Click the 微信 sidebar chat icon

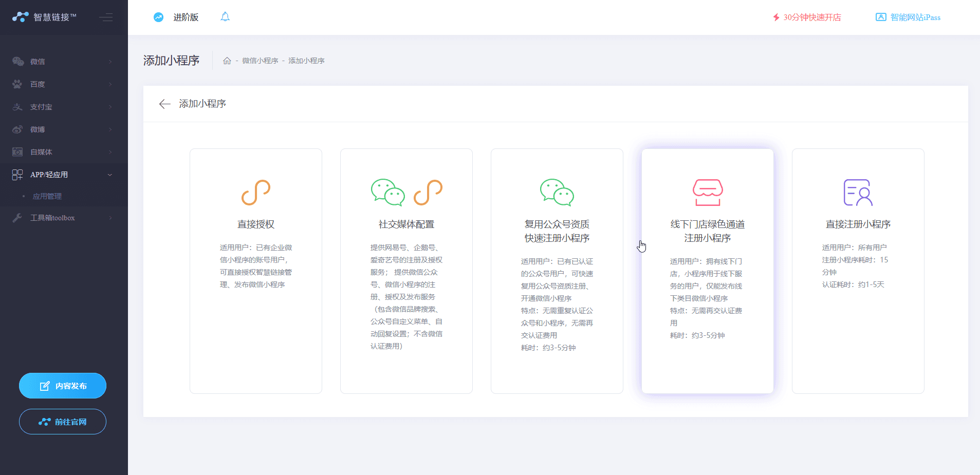18,62
